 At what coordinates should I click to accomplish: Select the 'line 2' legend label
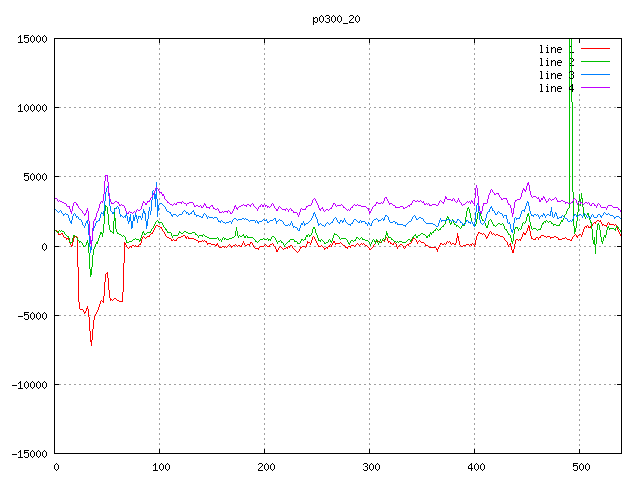[x=556, y=62]
